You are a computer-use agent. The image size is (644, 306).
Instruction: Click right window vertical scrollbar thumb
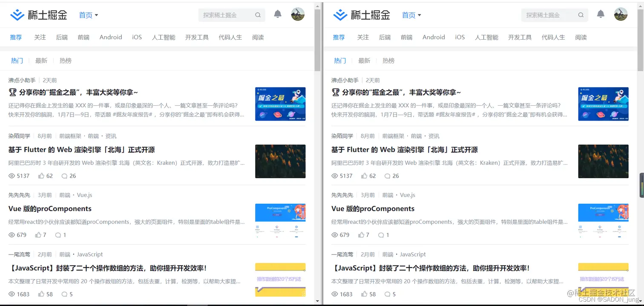[x=641, y=40]
